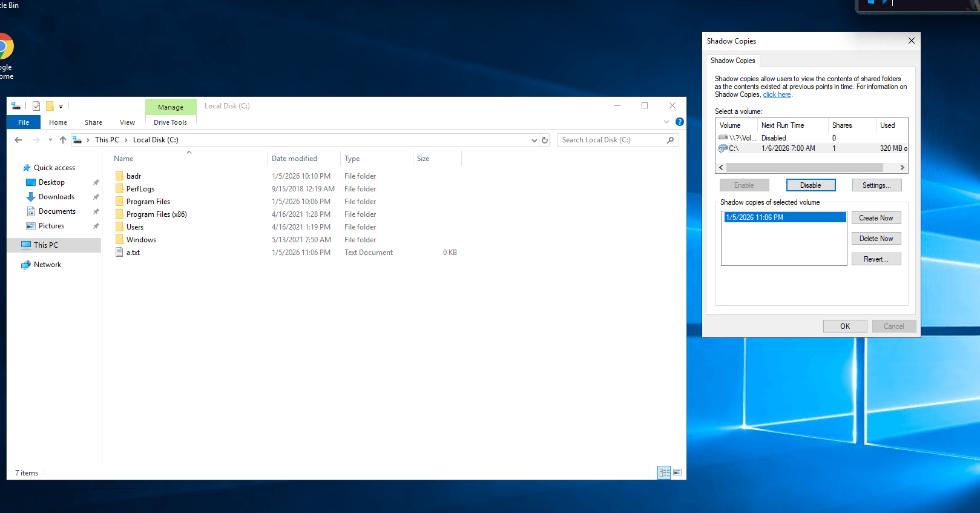
Task: Open the address bar history dropdown
Action: (534, 140)
